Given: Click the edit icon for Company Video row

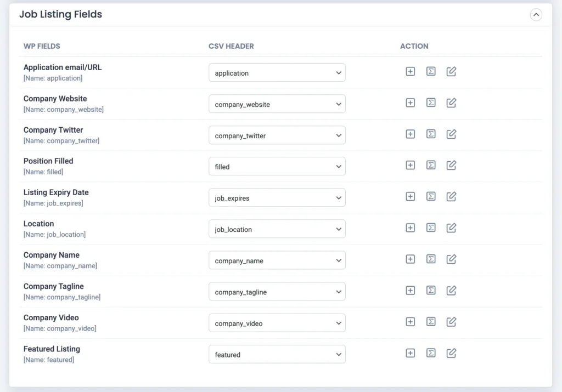Looking at the screenshot, I should coord(451,322).
